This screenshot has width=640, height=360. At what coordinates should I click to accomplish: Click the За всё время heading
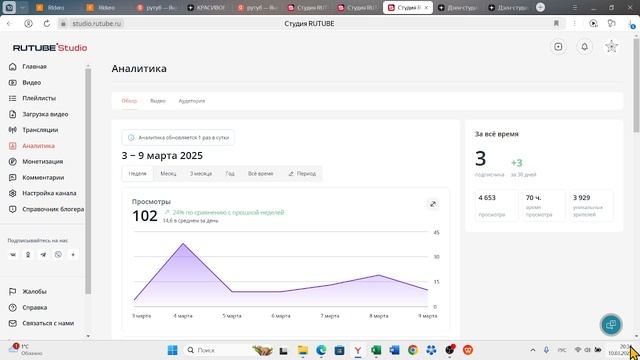497,134
